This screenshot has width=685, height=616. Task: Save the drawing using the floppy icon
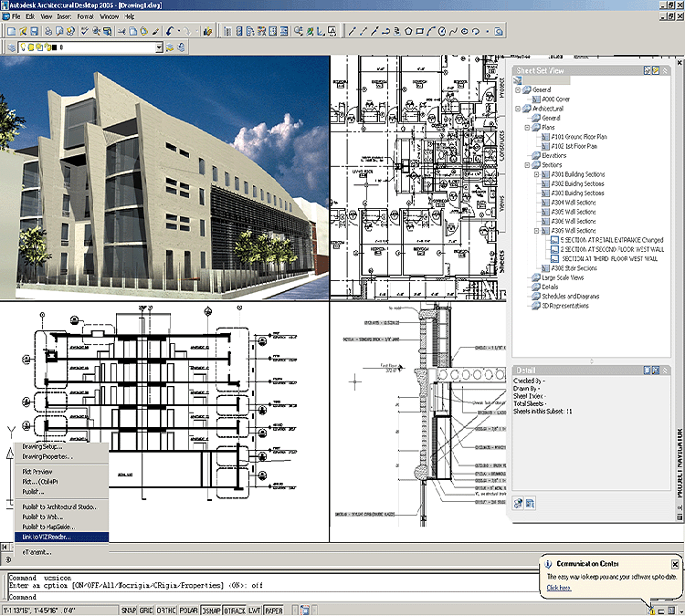coord(34,31)
